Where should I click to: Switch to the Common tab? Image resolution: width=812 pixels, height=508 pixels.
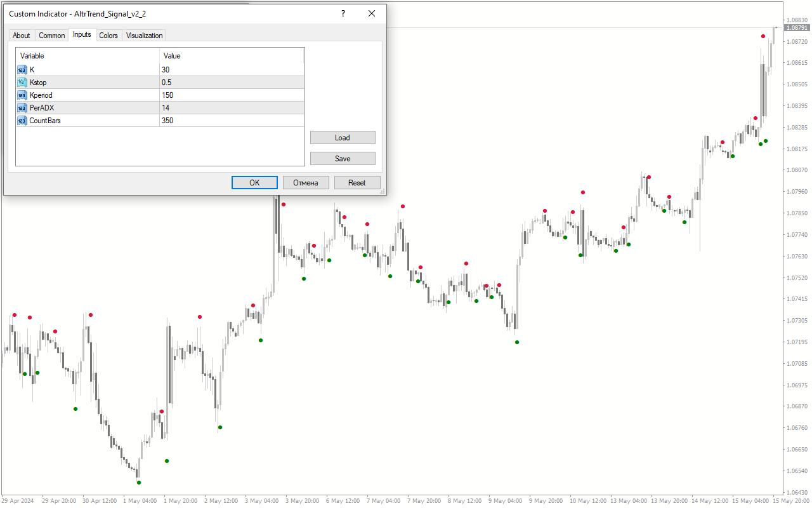[52, 36]
